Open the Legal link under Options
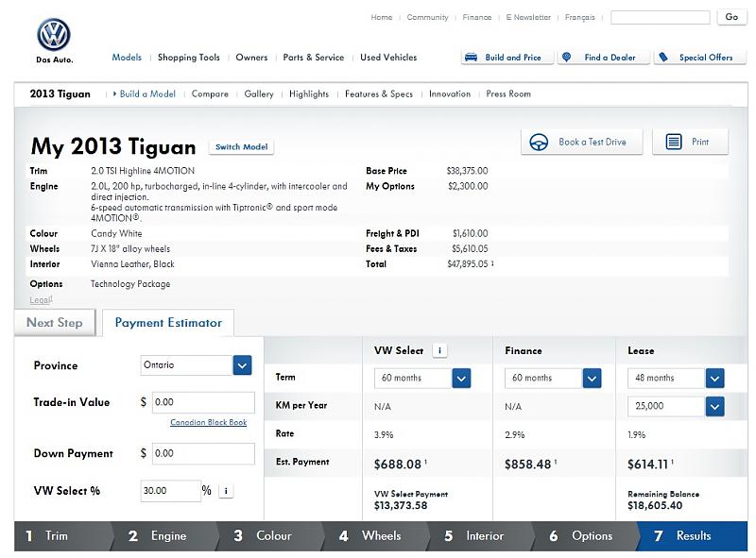The width and height of the screenshot is (756, 558). [41, 299]
